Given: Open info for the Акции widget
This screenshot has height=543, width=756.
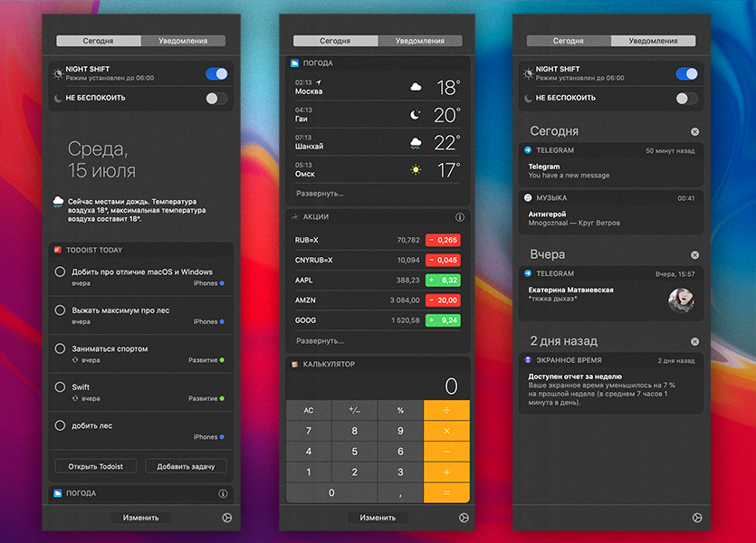Looking at the screenshot, I should click(460, 217).
